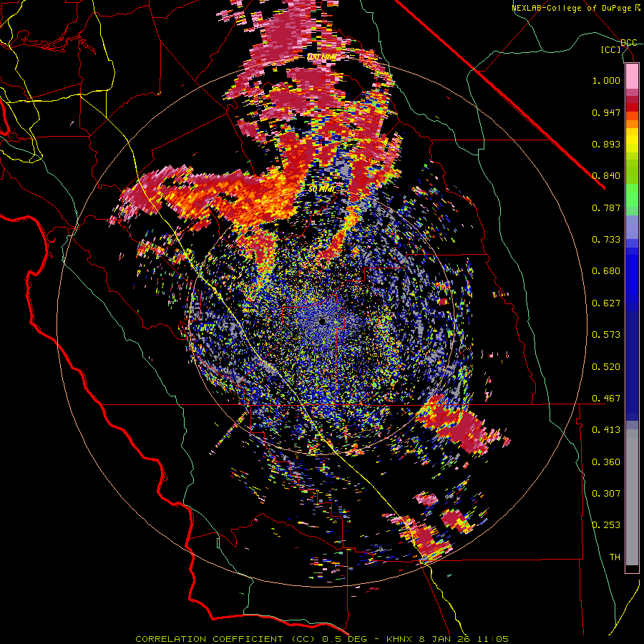Click the light pink swatch atop color bar

click(632, 77)
